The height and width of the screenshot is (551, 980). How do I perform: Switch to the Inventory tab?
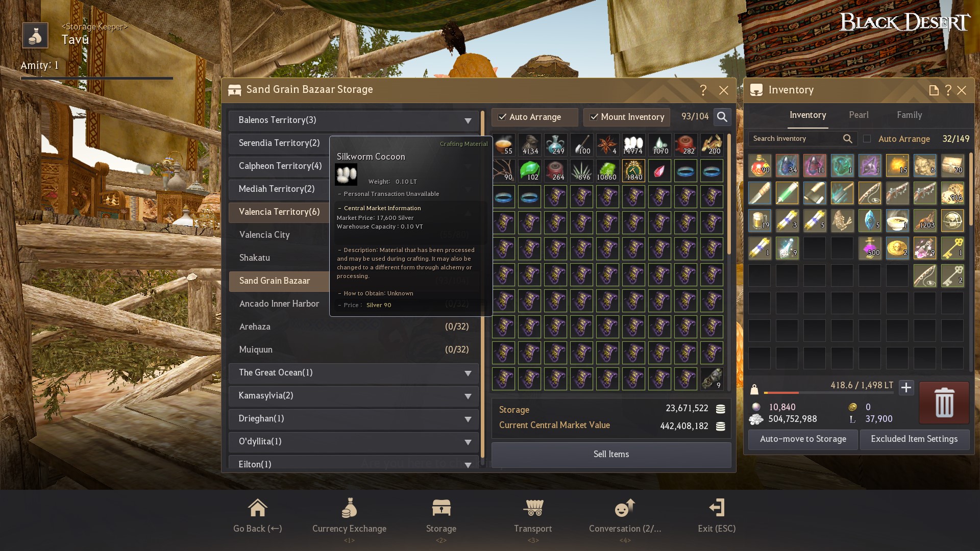(807, 115)
